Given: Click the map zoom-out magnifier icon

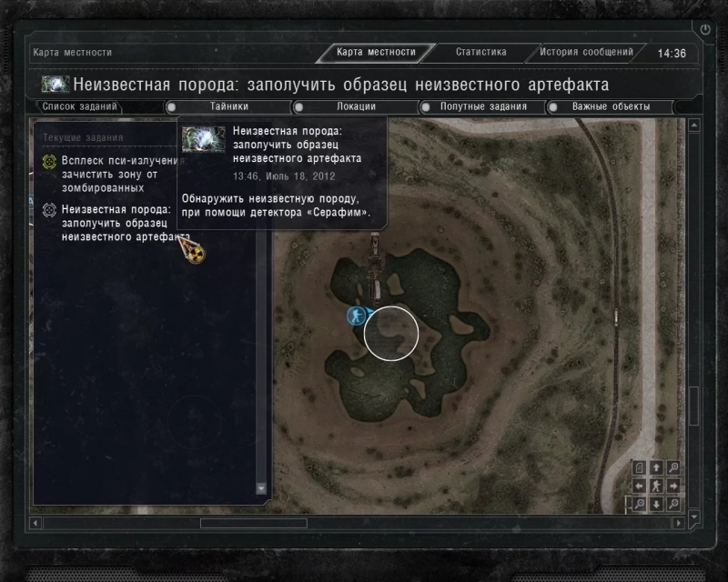Looking at the screenshot, I should click(x=640, y=504).
